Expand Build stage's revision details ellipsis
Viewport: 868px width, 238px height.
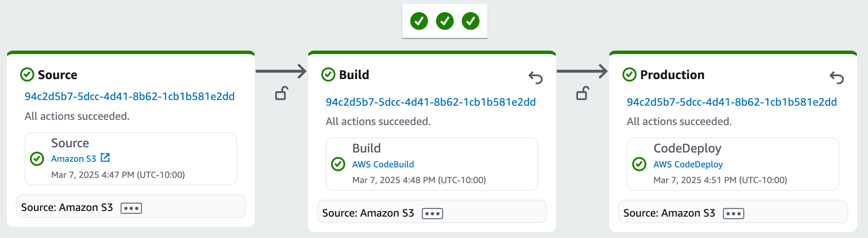click(x=432, y=213)
